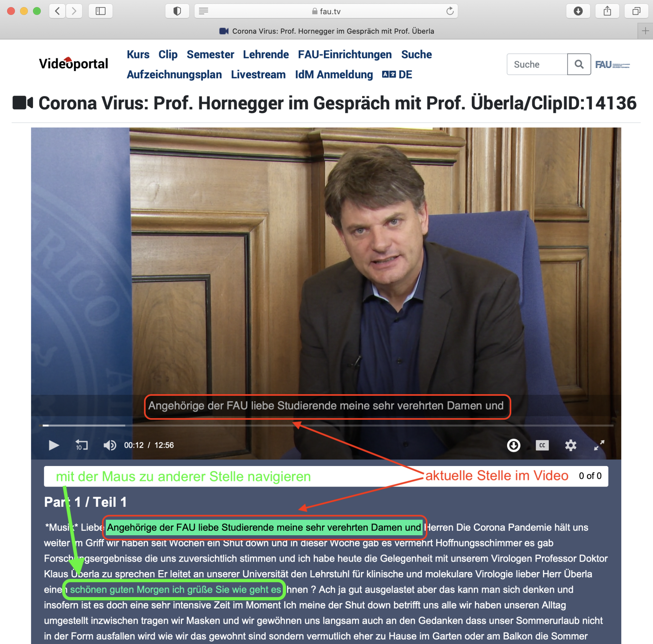Mute the video volume
Image resolution: width=653 pixels, height=644 pixels.
(x=109, y=445)
